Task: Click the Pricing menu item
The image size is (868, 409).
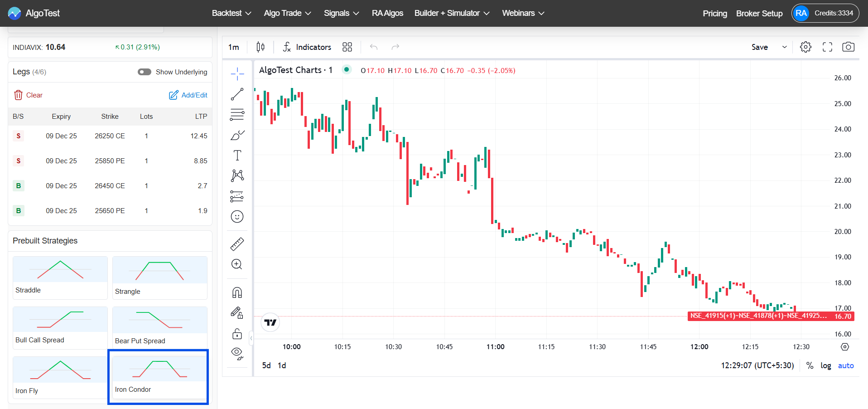Action: pos(714,13)
